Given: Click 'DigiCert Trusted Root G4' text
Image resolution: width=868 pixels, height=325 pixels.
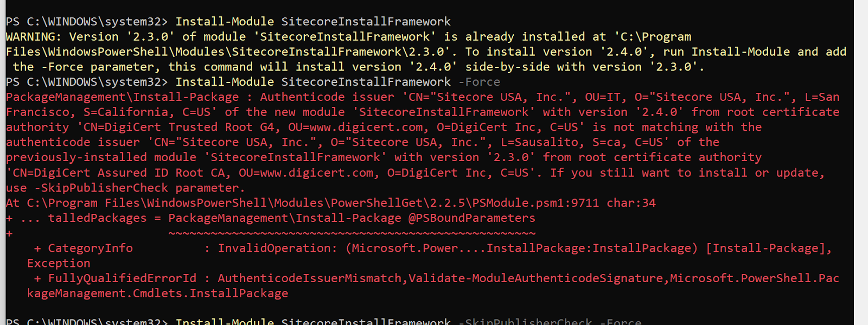Looking at the screenshot, I should (189, 128).
